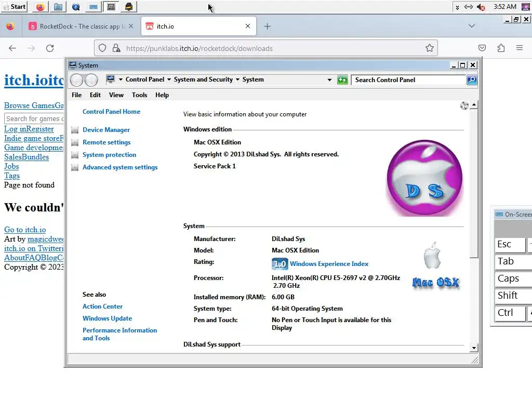Refresh the System window
Image resolution: width=532 pixels, height=399 pixels.
[342, 80]
